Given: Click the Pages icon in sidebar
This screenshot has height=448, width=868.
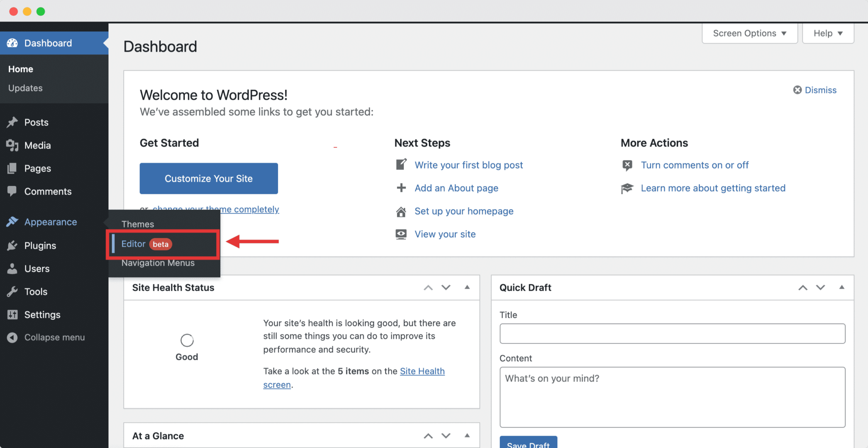Looking at the screenshot, I should tap(12, 169).
